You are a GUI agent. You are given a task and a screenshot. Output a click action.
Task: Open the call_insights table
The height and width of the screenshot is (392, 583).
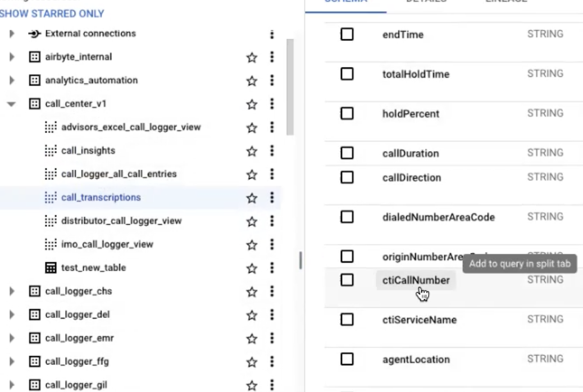click(x=88, y=151)
